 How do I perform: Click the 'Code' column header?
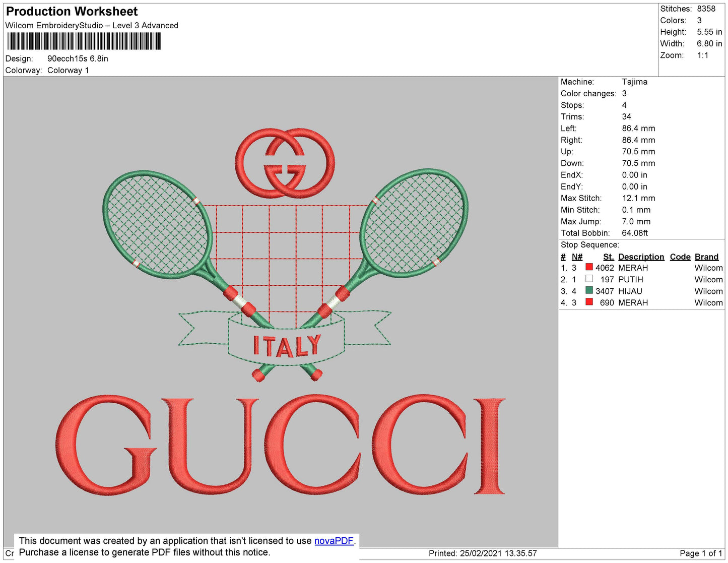point(680,257)
